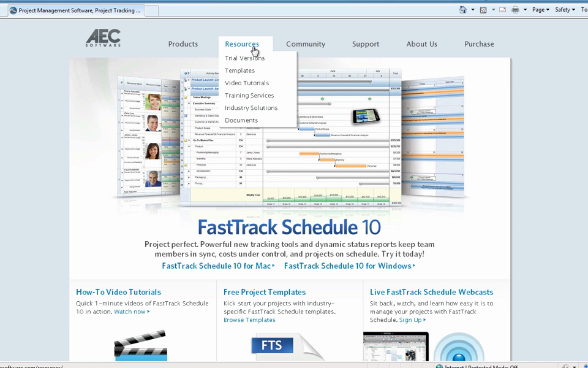588x368 pixels.
Task: Click the Watch now link
Action: 132,312
